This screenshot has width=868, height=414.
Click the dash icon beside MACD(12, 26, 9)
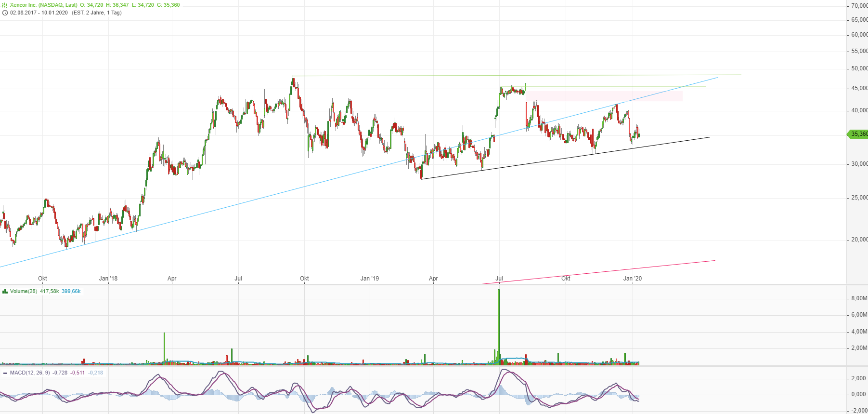tap(5, 373)
